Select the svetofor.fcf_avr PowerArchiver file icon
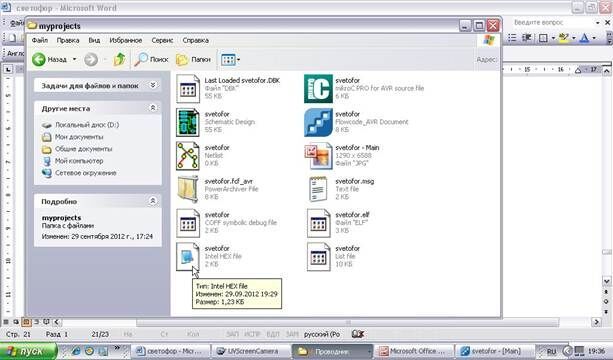613x360 pixels. point(188,190)
